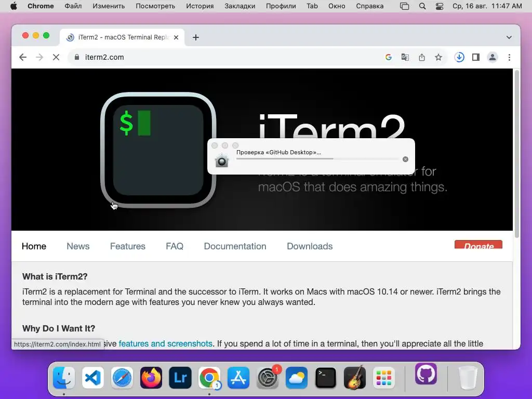Toggle the Chrome side panel icon
Viewport: 532px width, 399px height.
476,57
